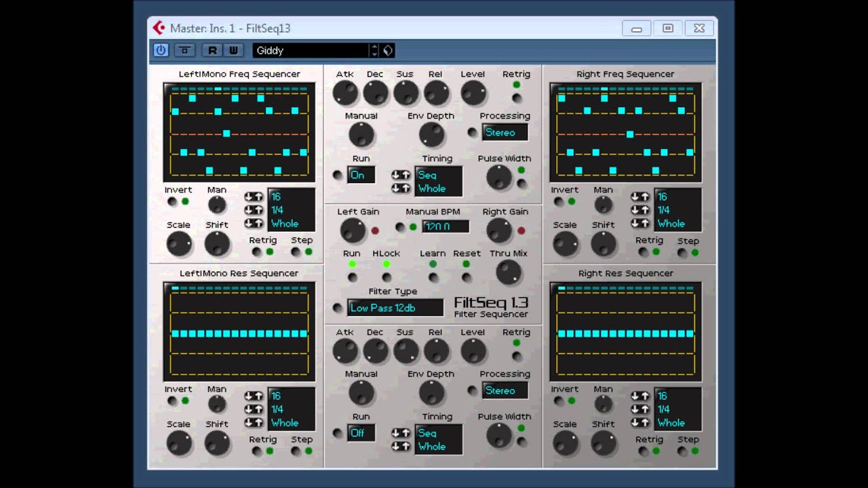Click the Rel knob in upper envelope
Viewport: 868px width, 488px height.
click(x=437, y=93)
